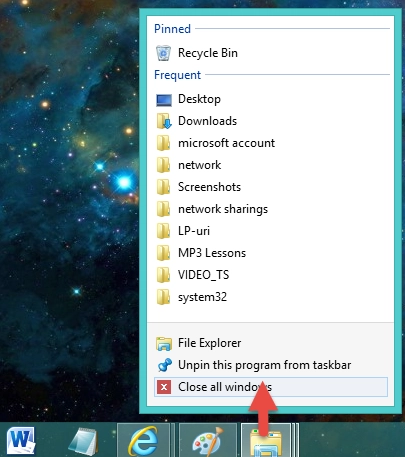405x457 pixels.
Task: Click the Recycle Bin icon in Pinned
Action: 163,53
